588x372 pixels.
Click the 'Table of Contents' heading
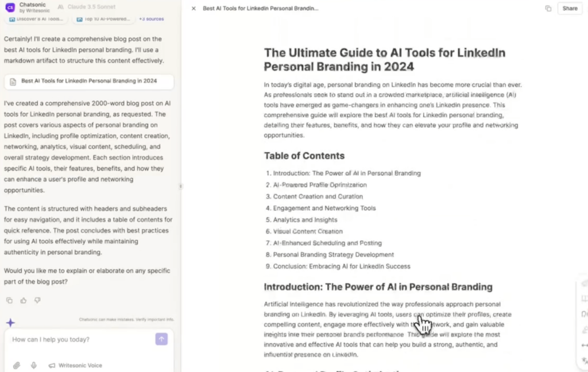click(x=304, y=156)
